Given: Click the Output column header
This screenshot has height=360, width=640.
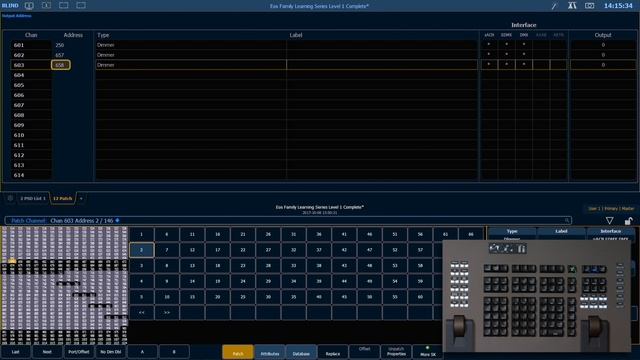Looking at the screenshot, I should tap(603, 35).
